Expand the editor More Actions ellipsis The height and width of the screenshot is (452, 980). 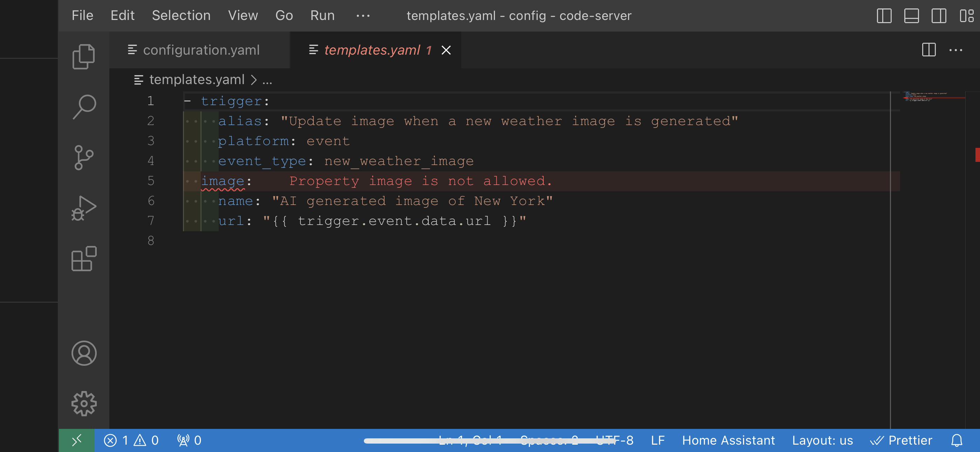[x=955, y=50]
